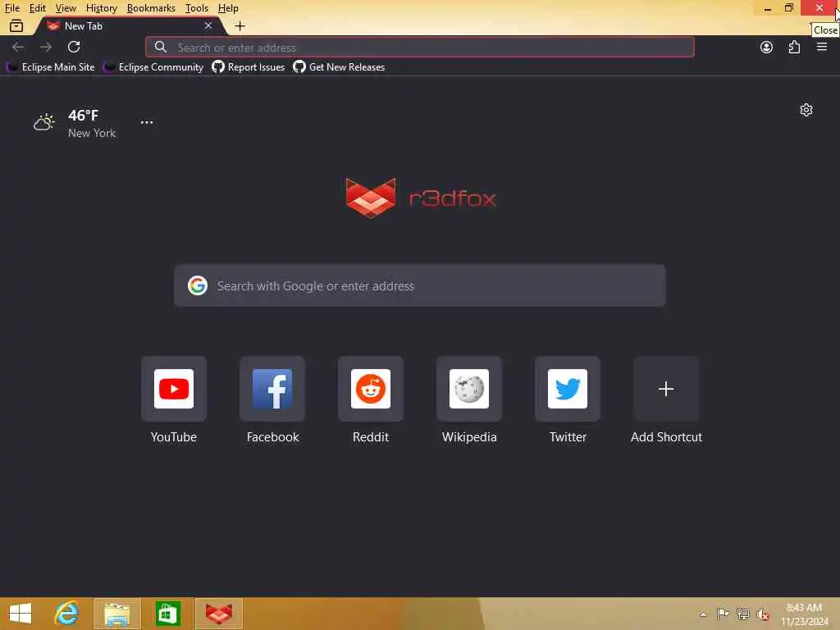Go forward one page
Viewport: 840px width, 630px height.
tap(46, 47)
